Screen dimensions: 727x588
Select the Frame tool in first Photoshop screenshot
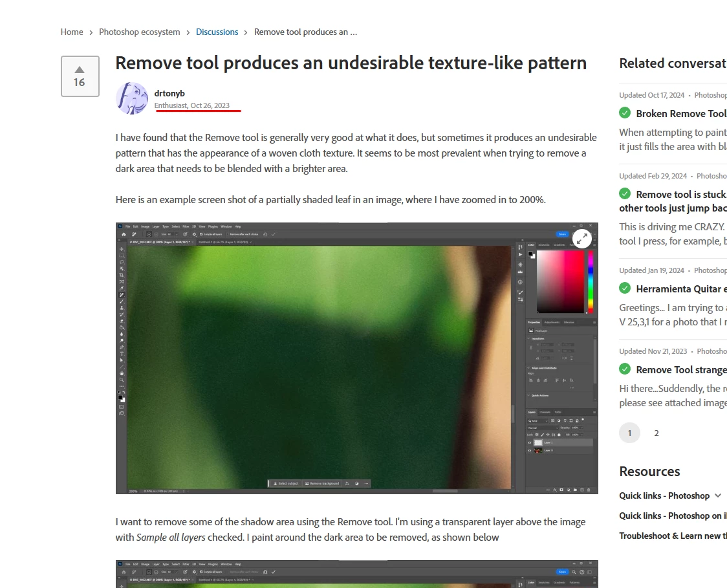pos(122,281)
